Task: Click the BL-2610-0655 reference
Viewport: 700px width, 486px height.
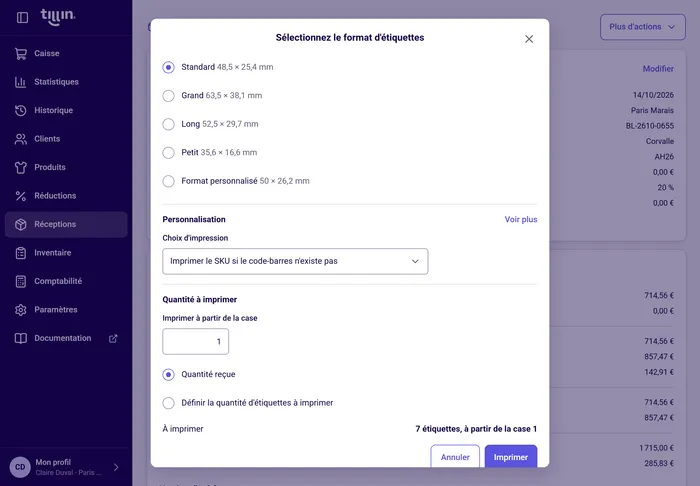Action: click(650, 126)
